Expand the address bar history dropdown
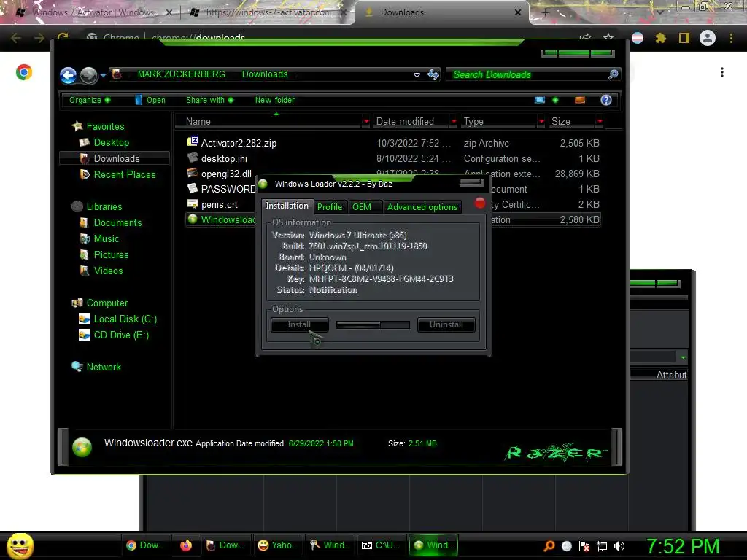The width and height of the screenshot is (747, 560). [417, 75]
